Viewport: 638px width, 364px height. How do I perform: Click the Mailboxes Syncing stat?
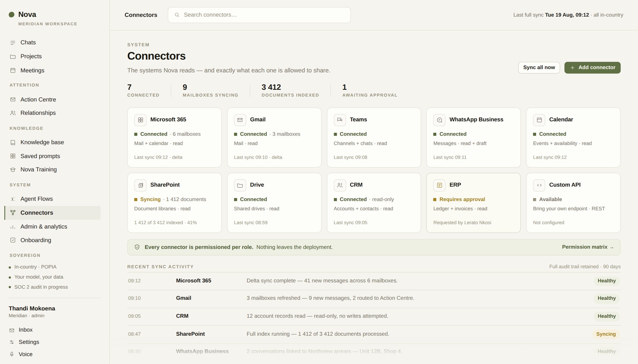(210, 91)
